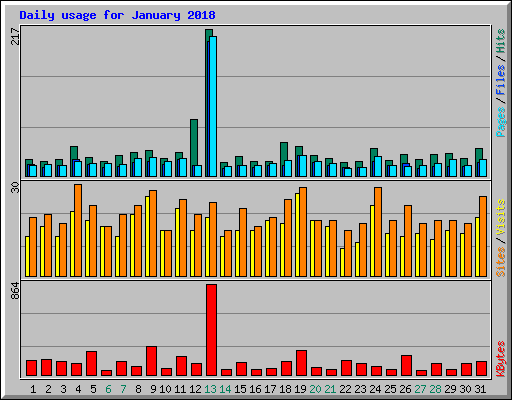Click the x-axis day label '17'

[x=270, y=389]
